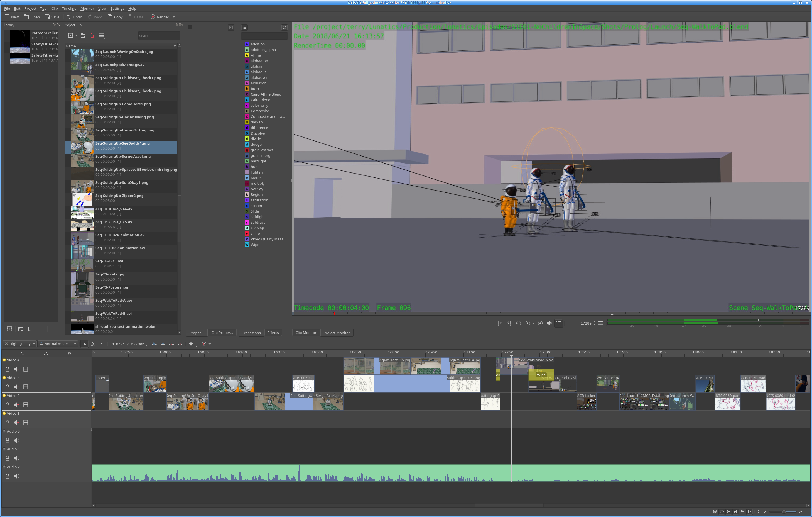The height and width of the screenshot is (517, 812).
Task: Select the spacer tool
Action: [102, 344]
